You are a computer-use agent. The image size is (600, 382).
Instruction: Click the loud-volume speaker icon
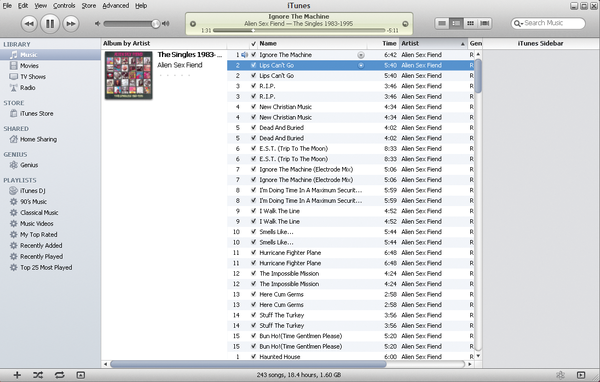(166, 24)
